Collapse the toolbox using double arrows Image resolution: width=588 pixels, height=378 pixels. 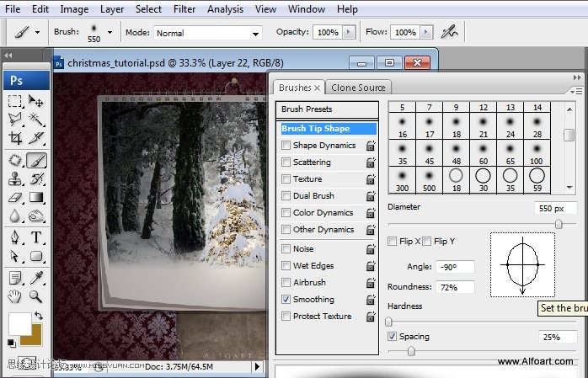point(8,56)
